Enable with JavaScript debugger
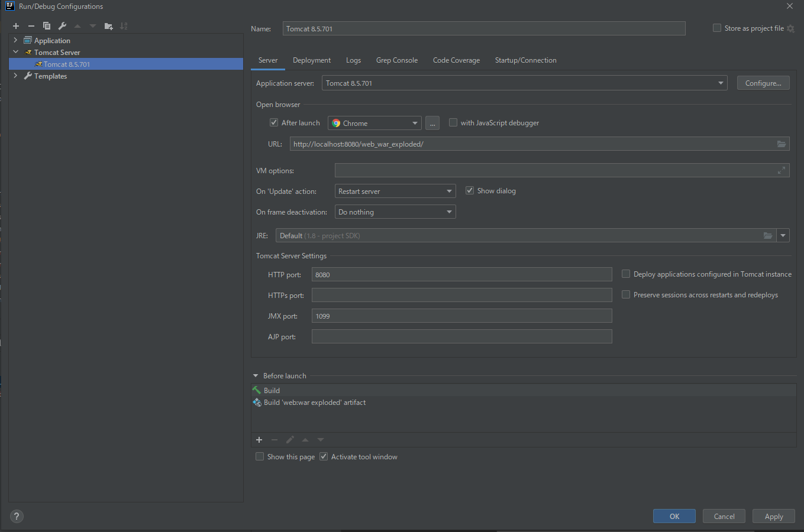 [x=453, y=122]
